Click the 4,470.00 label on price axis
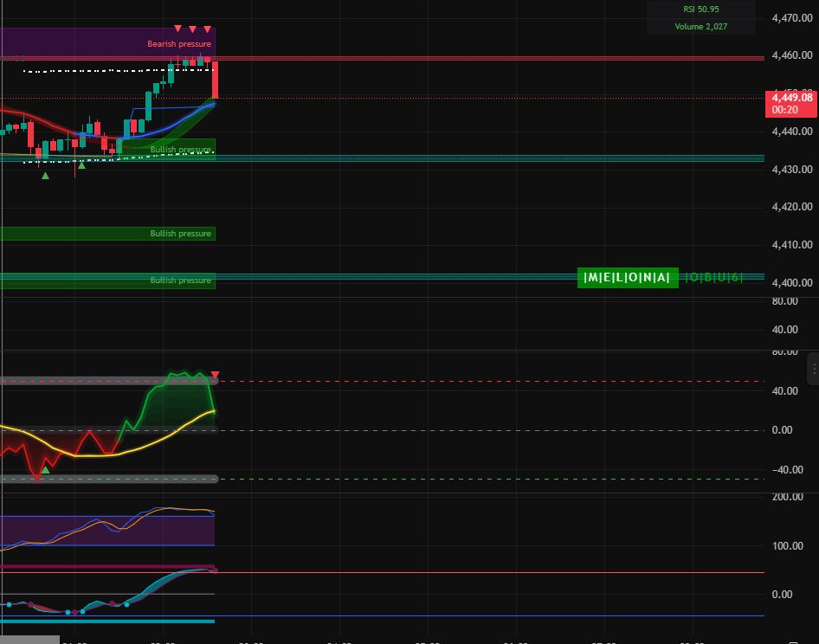Screen dimensions: 819x644 tap(791, 17)
